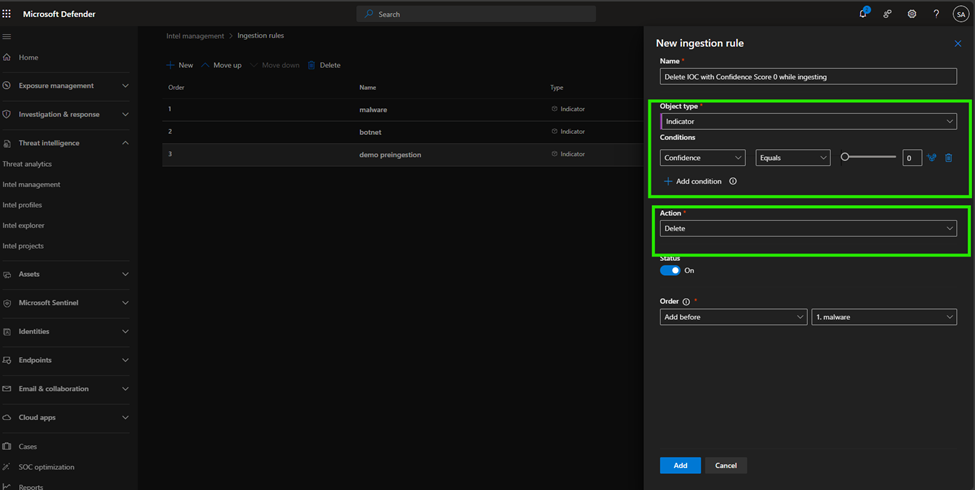Screen dimensions: 975x490
Task: Expand Endpoints section chevron
Action: click(x=125, y=360)
